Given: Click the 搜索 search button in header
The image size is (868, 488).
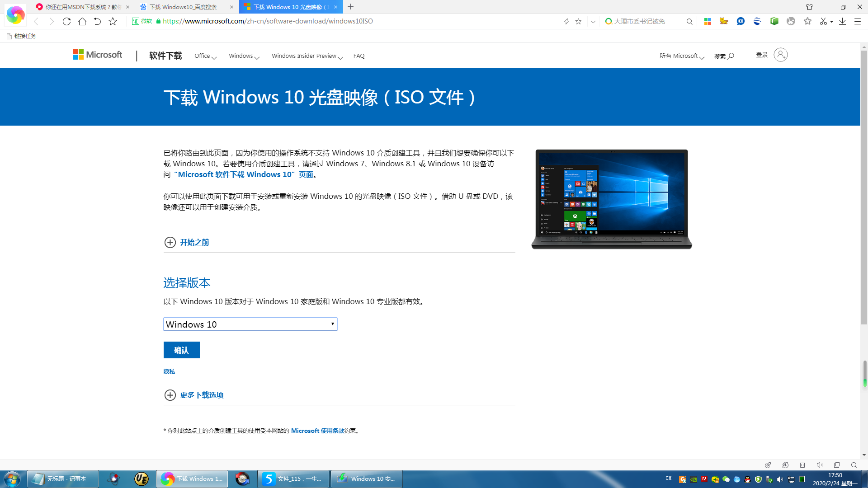Looking at the screenshot, I should click(x=724, y=56).
